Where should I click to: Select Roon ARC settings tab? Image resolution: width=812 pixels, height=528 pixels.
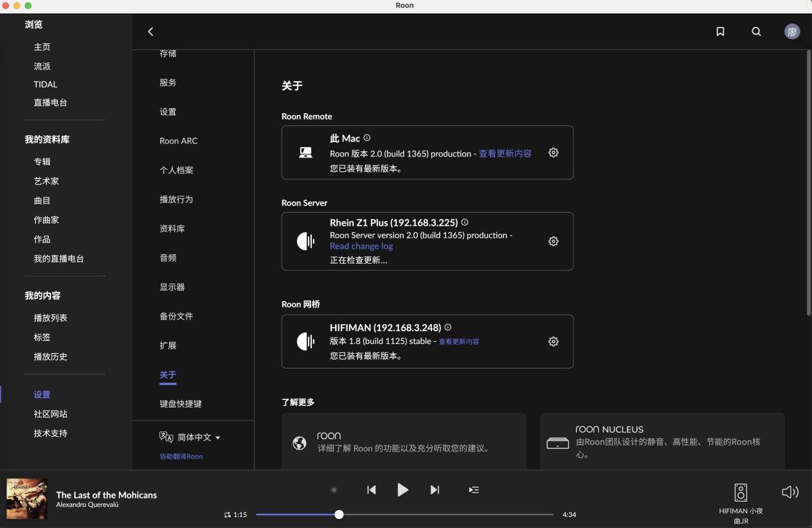click(x=179, y=141)
